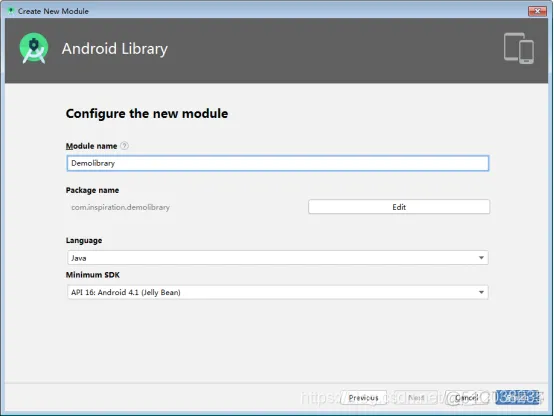Viewport: 554px width, 416px height.
Task: Click the Android Studio logo icon
Action: pyautogui.click(x=34, y=48)
